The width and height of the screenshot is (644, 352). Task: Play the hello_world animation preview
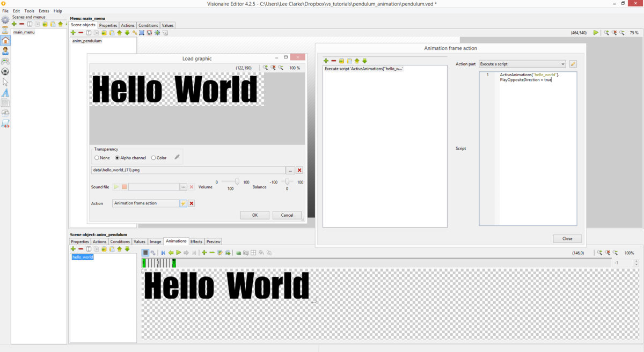tap(179, 252)
